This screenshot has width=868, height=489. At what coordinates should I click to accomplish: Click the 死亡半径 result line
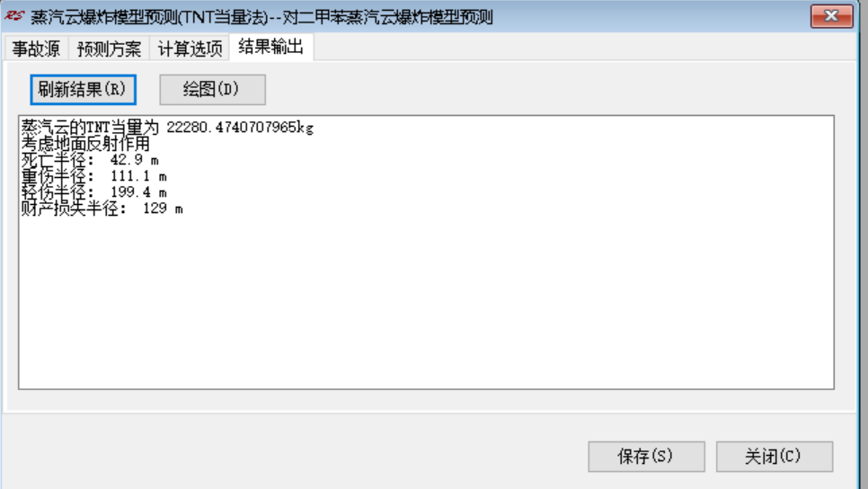coord(90,160)
